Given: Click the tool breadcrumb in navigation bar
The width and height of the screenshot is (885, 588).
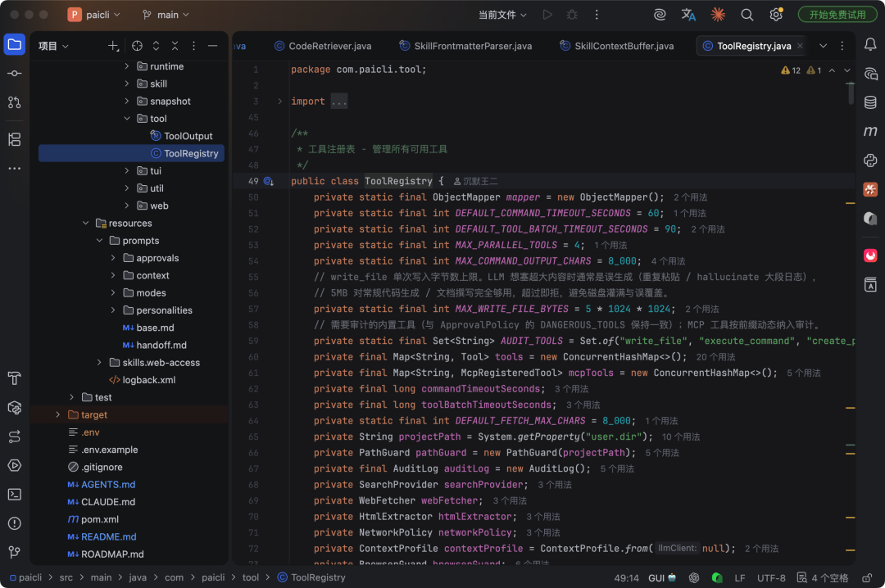Looking at the screenshot, I should pos(251,578).
